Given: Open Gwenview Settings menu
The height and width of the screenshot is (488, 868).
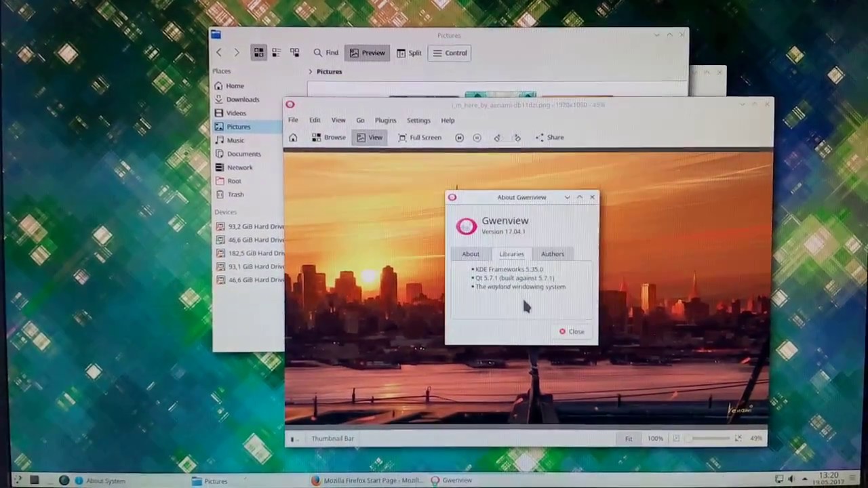Looking at the screenshot, I should [418, 120].
